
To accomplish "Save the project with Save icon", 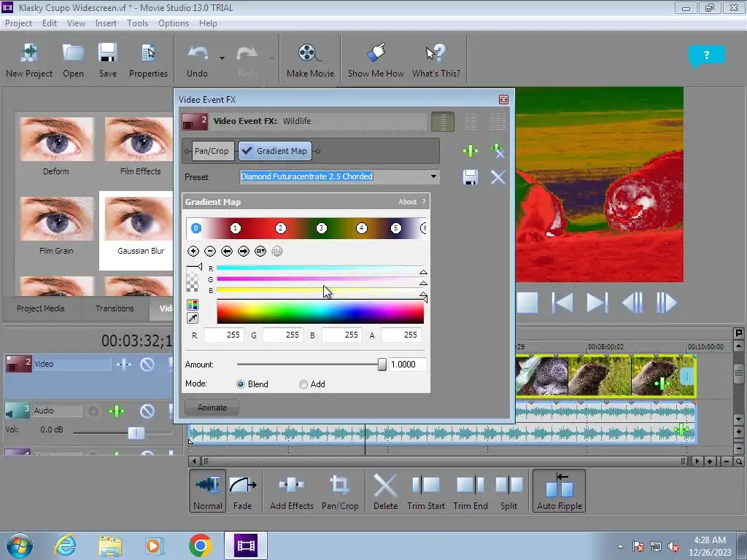I will pyautogui.click(x=108, y=60).
